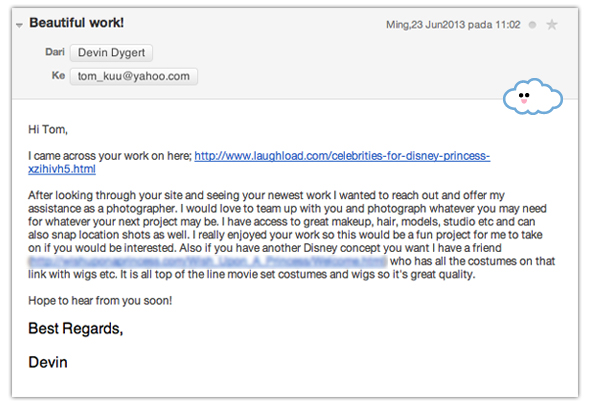The width and height of the screenshot is (590, 405).
Task: Click the cloud mascot icon
Action: coord(533,97)
